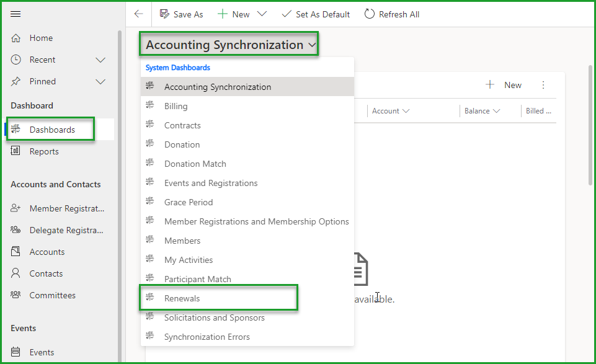Click Set As Default button
Screen dimensions: 596x364
[316, 14]
